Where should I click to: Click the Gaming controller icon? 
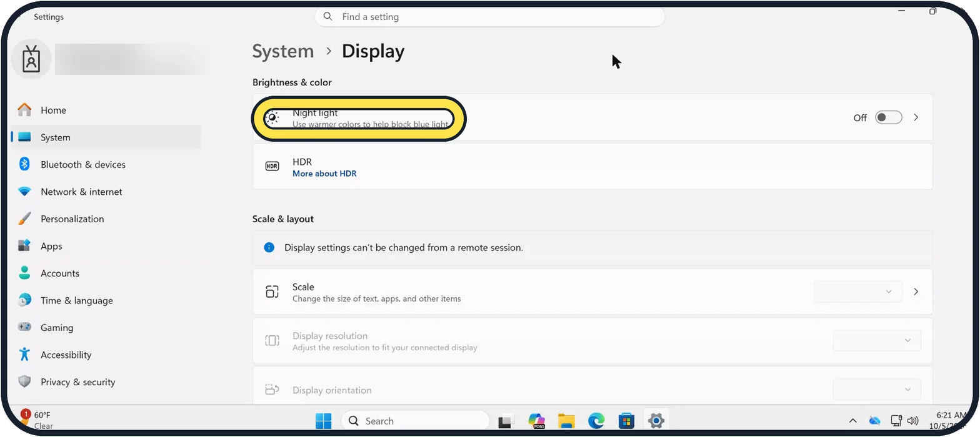click(x=24, y=327)
